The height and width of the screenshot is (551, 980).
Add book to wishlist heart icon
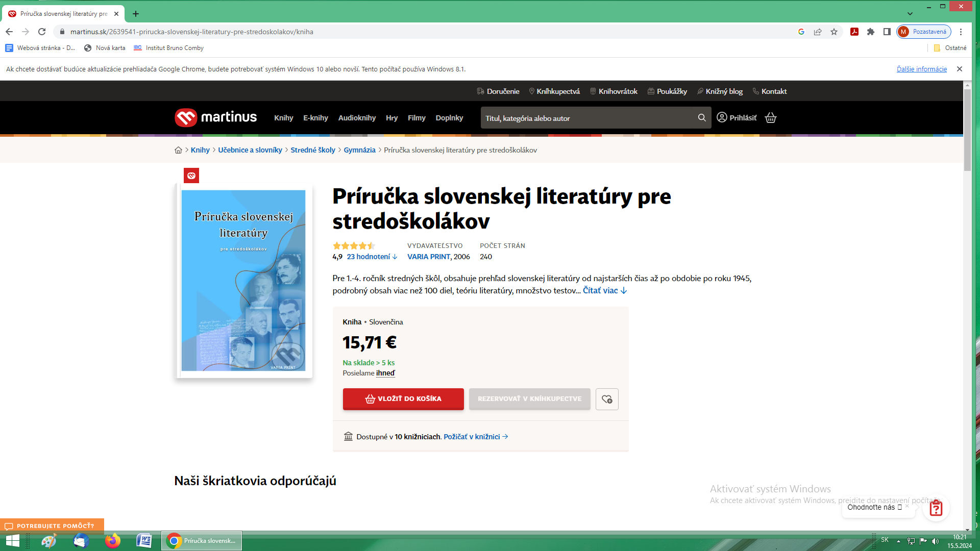607,399
